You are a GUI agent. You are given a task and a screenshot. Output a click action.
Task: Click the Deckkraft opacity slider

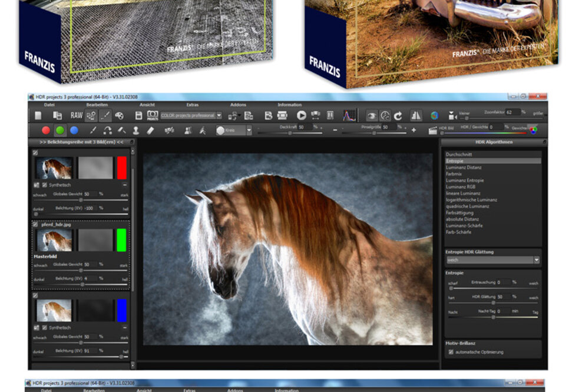289,133
